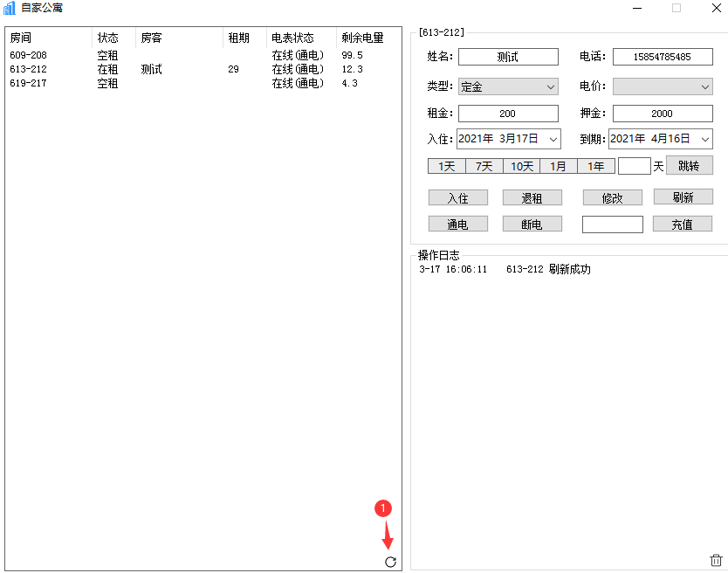This screenshot has width=728, height=573.
Task: Click the recharge amount input field
Action: 613,224
